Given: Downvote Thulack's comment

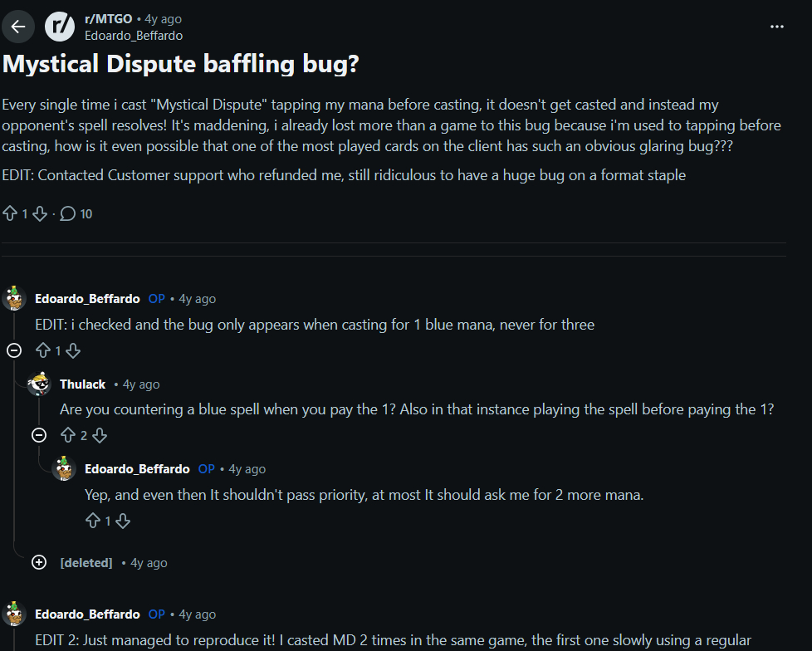Looking at the screenshot, I should (99, 435).
